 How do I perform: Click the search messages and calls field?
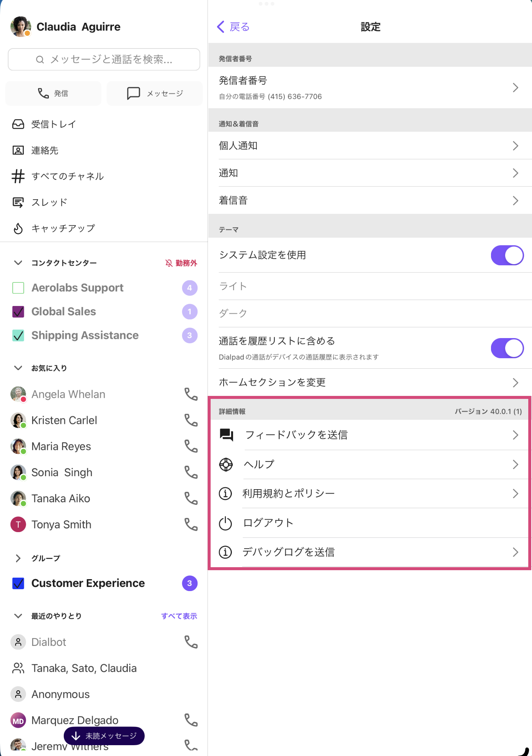104,59
